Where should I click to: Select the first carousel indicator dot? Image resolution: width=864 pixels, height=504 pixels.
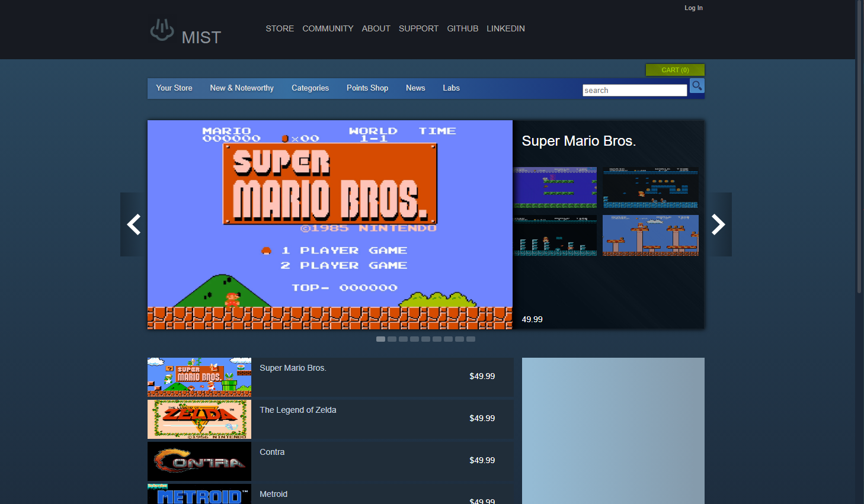pos(380,339)
